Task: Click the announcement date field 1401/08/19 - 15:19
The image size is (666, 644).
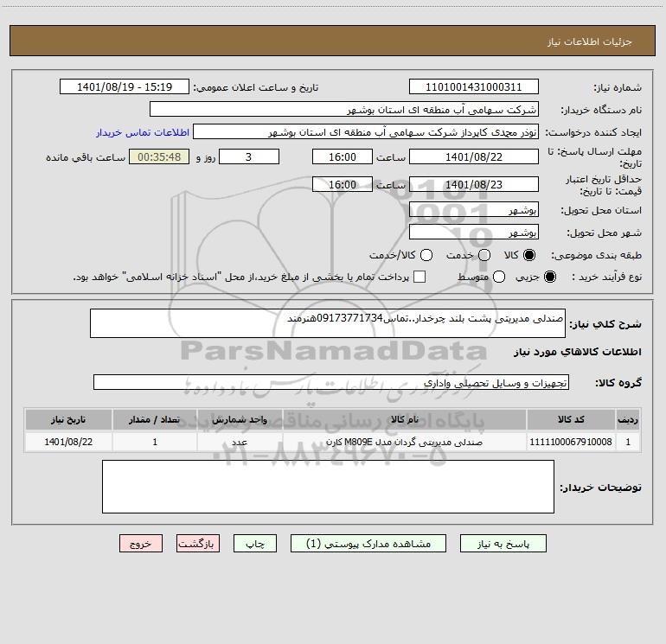Action: pyautogui.click(x=125, y=87)
